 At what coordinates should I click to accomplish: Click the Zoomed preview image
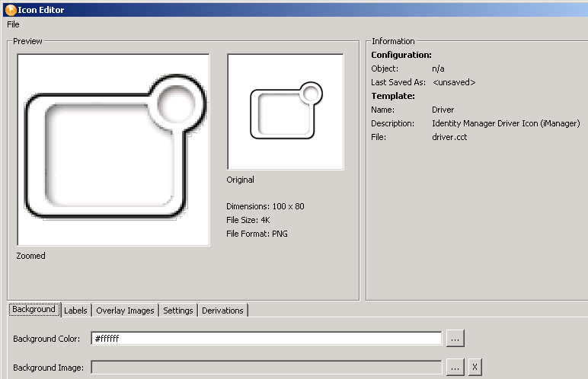coord(113,150)
